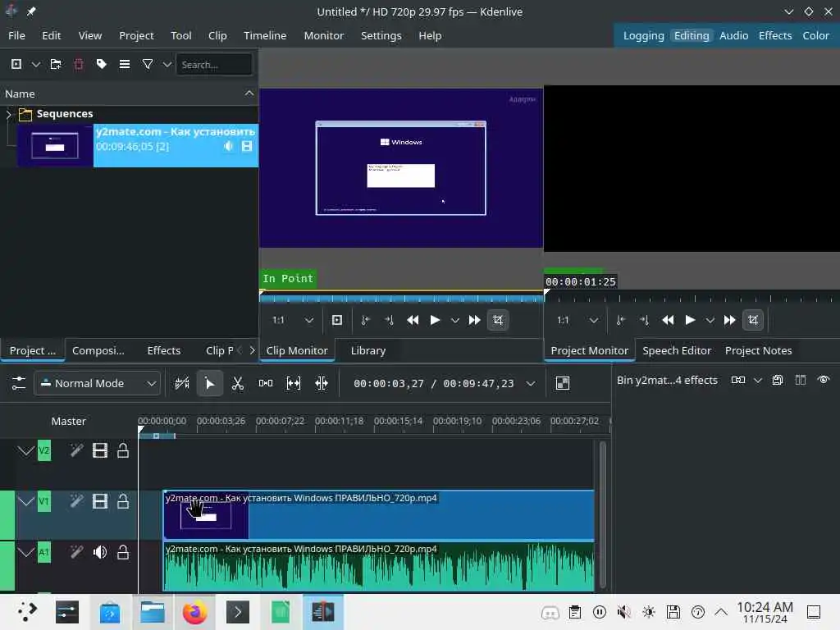Open Project Monitor zoom 1:1 dropdown
The width and height of the screenshot is (840, 630).
pos(577,321)
